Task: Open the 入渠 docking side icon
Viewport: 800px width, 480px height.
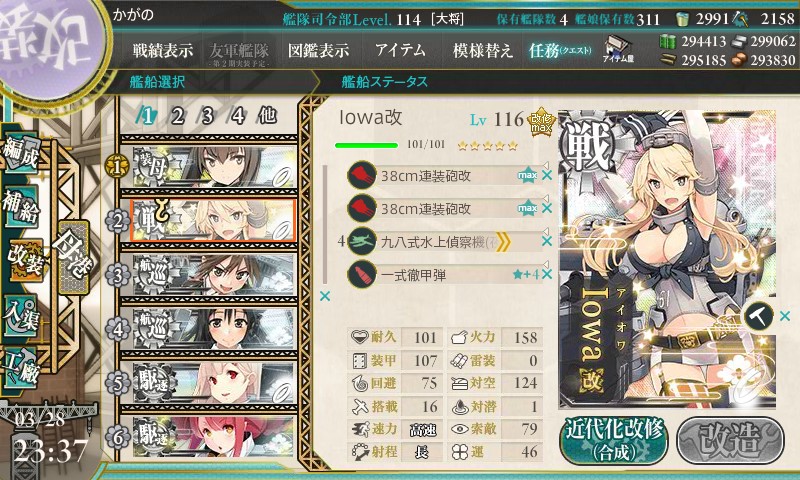Action: point(21,315)
